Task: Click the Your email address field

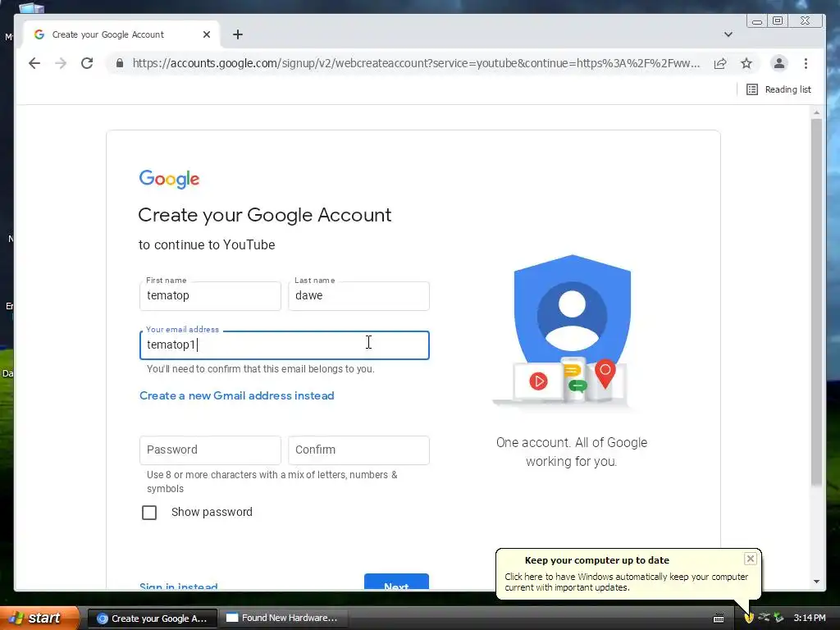Action: (x=285, y=345)
